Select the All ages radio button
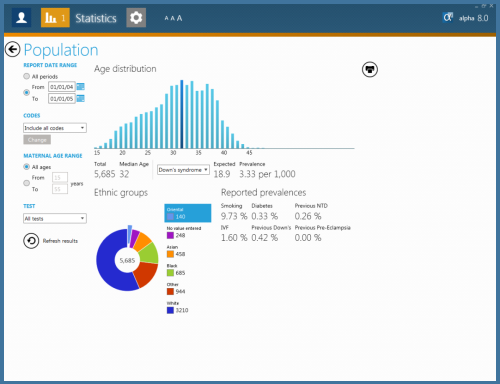Image resolution: width=500 pixels, height=384 pixels. click(26, 166)
